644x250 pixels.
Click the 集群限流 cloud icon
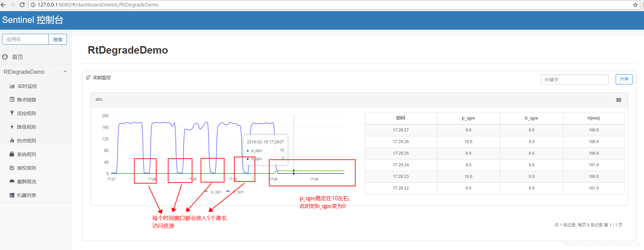click(x=12, y=181)
